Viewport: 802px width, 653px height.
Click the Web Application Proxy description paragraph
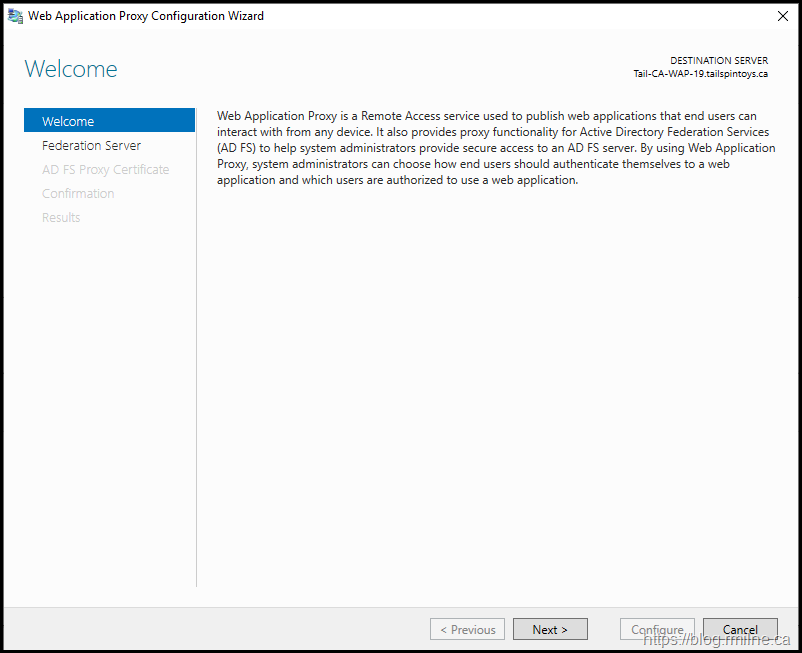coord(495,148)
